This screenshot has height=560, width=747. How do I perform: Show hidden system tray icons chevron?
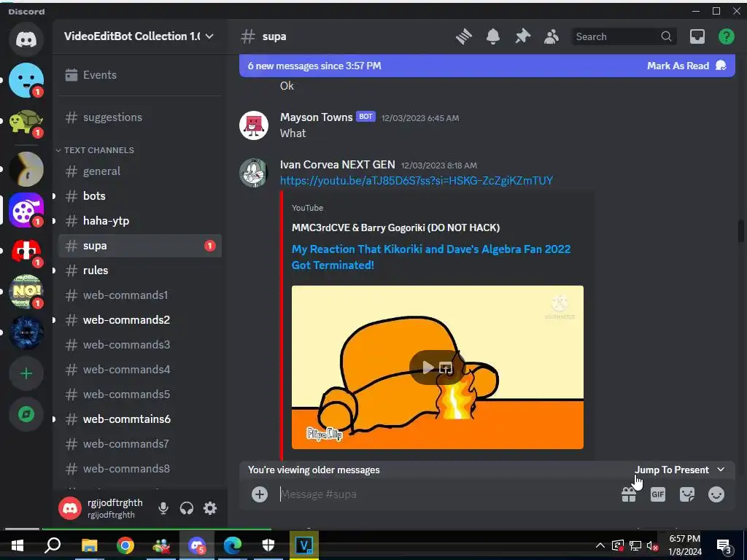tap(600, 545)
